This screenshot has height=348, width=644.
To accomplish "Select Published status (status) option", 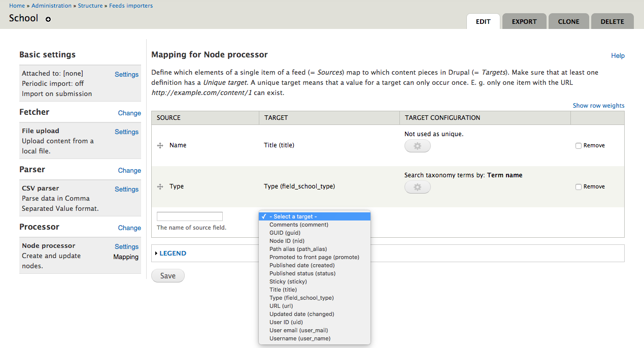I will [315, 273].
